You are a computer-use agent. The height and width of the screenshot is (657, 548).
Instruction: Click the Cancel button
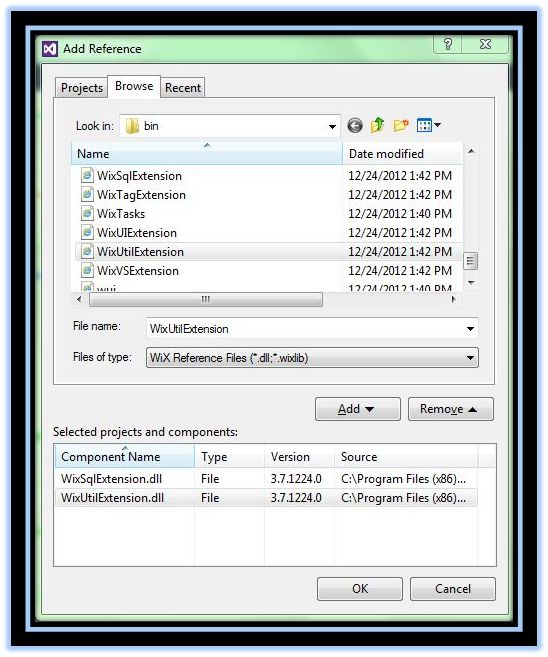tap(452, 589)
